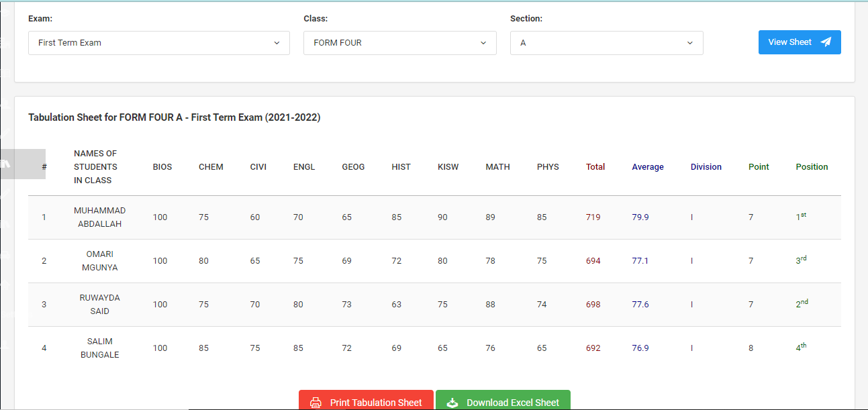Open the Exam dropdown showing First Term Exam
This screenshot has width=868, height=410.
click(x=159, y=43)
